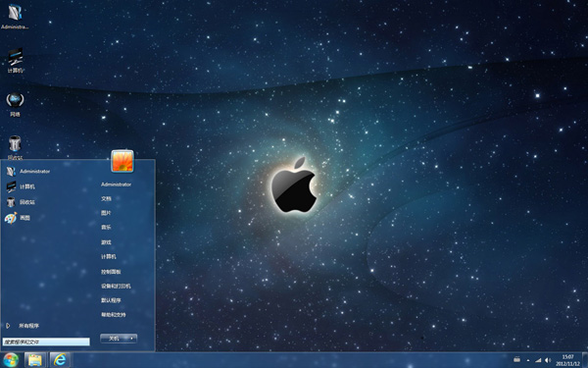Image resolution: width=588 pixels, height=368 pixels.
Task: Click the Show Desktop button at taskbar end
Action: coord(585,360)
